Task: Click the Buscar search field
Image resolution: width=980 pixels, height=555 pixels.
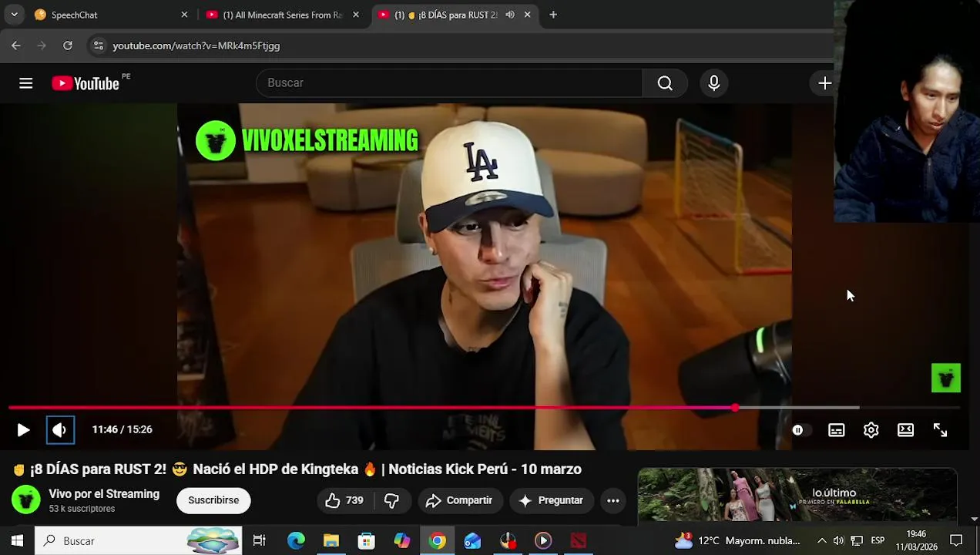Action: pyautogui.click(x=449, y=83)
